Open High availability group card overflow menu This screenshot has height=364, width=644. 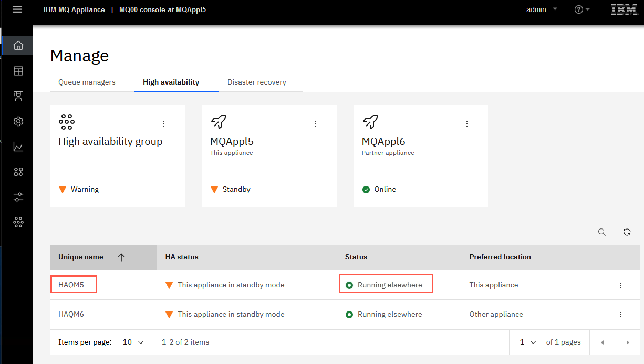tap(164, 124)
